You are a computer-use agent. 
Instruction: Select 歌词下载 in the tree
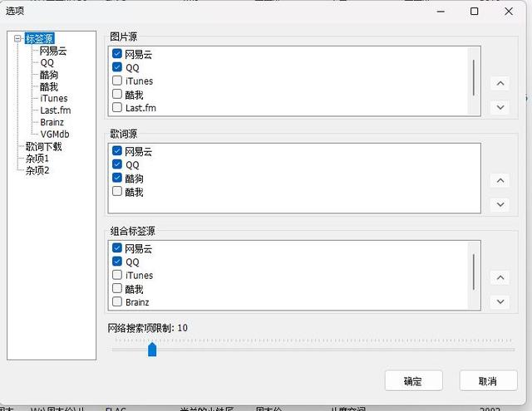[x=44, y=147]
